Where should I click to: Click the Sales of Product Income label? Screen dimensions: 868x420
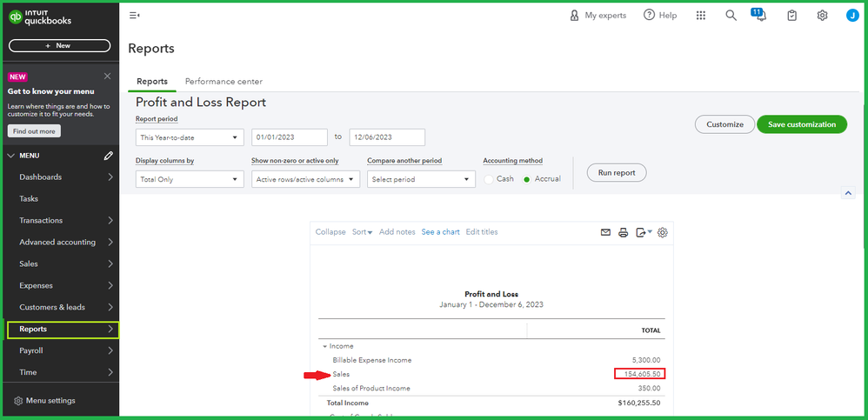click(x=371, y=389)
